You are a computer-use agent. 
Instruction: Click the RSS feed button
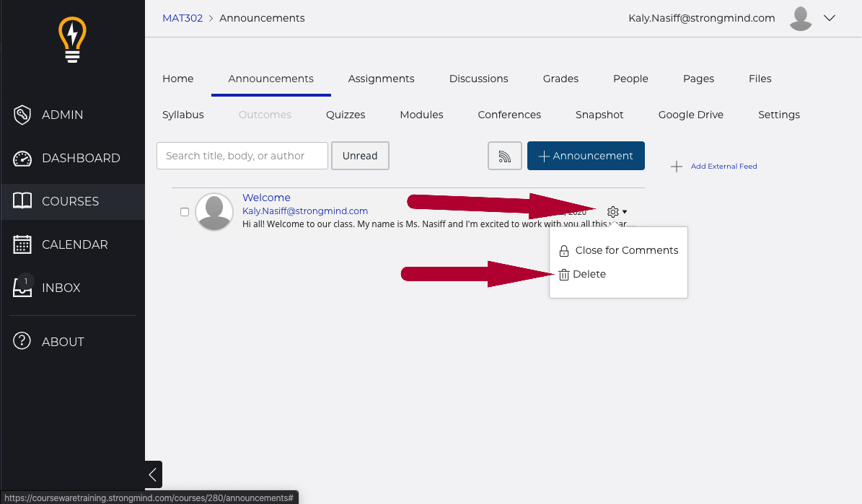pos(505,156)
